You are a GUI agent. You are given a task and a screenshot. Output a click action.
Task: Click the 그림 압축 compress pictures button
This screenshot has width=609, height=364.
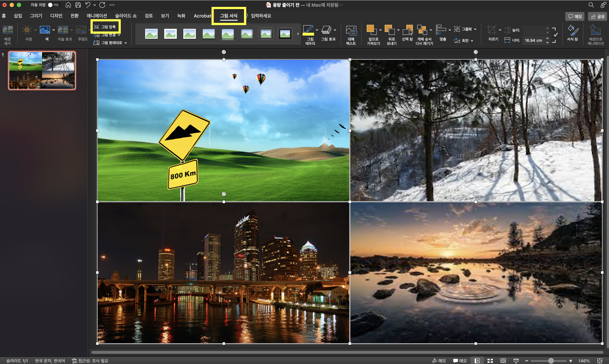click(106, 27)
